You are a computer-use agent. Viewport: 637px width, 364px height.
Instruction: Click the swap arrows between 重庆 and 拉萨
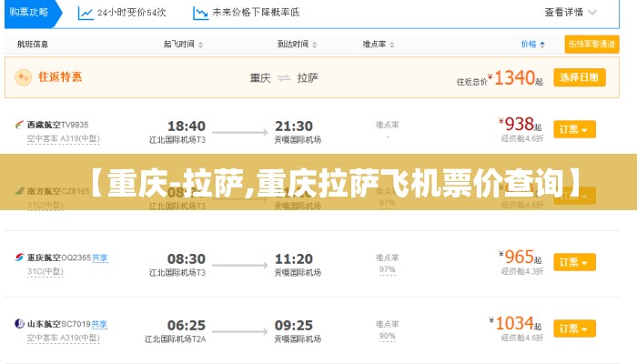(x=284, y=77)
